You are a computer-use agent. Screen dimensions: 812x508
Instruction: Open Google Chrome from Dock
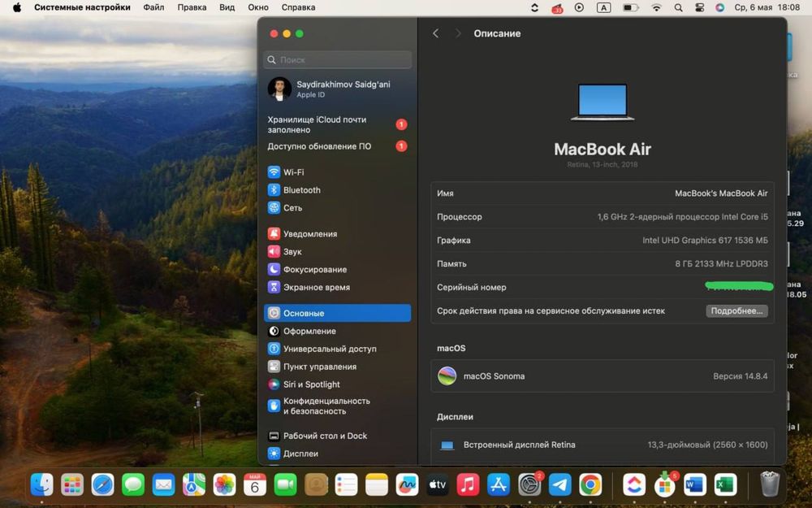pos(590,485)
